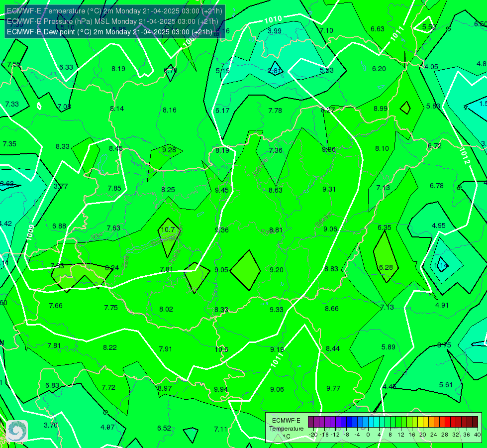This screenshot has width=487, height=448.
Task: Click the 1012 isobar label
Action: [x=465, y=155]
